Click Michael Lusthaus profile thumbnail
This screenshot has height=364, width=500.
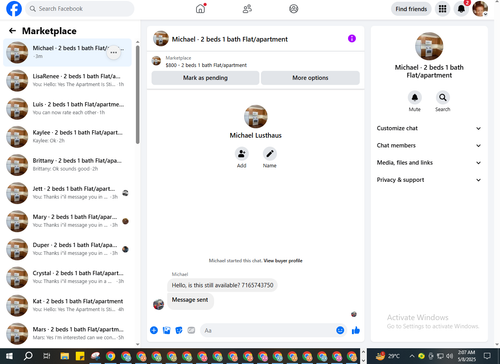pyautogui.click(x=256, y=117)
